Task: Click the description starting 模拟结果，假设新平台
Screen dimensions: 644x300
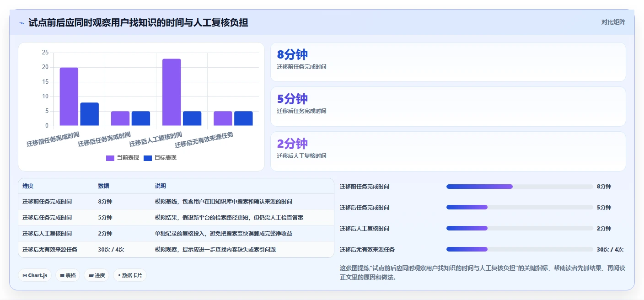Action: click(x=229, y=218)
